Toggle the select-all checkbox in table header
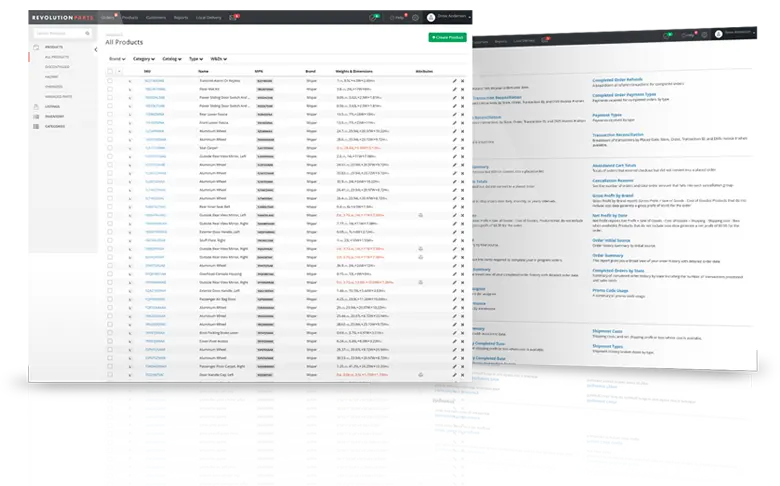780x486 pixels. (110, 72)
